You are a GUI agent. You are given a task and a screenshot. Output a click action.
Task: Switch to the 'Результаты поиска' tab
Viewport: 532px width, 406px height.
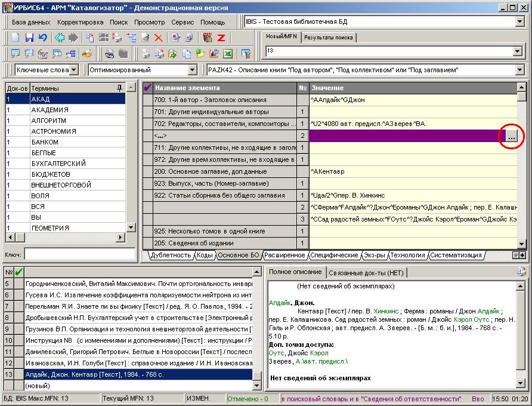tap(328, 37)
